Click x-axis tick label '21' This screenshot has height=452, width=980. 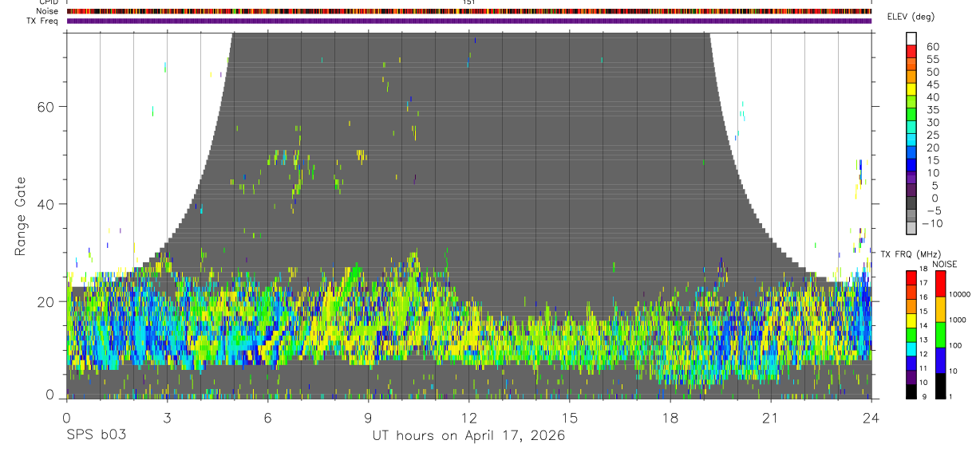[x=770, y=417]
